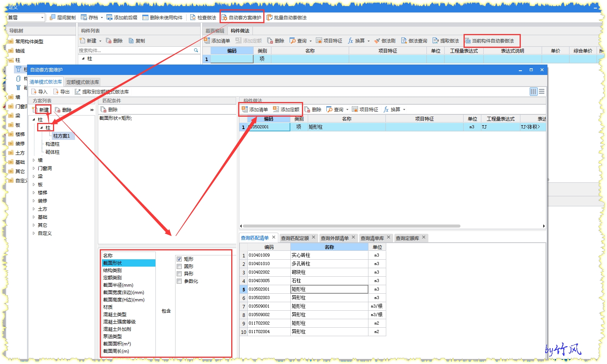
Task: Click 做法查询 icon
Action: click(x=404, y=41)
